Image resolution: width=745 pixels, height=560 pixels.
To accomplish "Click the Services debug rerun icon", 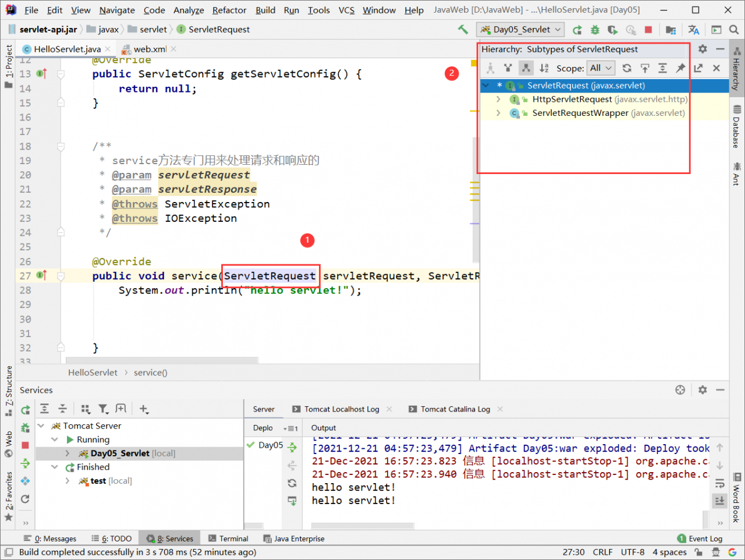I will click(x=25, y=428).
